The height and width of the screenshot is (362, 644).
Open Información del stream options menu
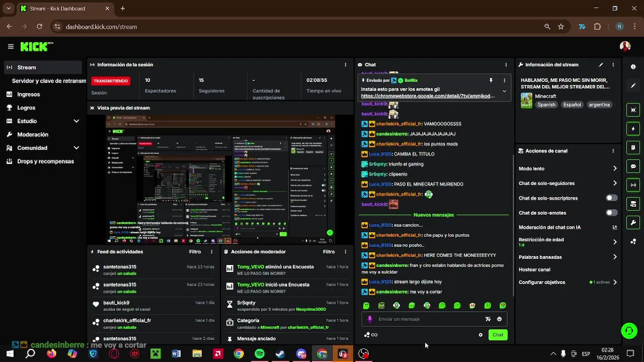[613, 65]
